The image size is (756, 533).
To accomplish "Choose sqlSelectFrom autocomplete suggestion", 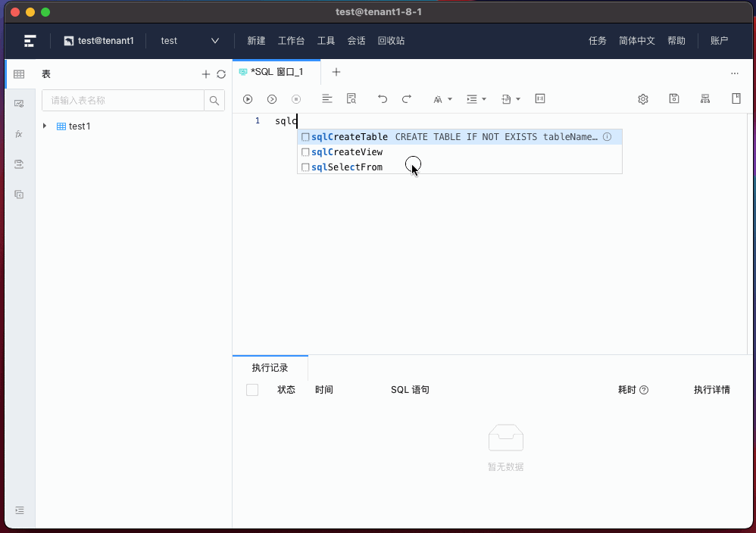I will (x=460, y=167).
